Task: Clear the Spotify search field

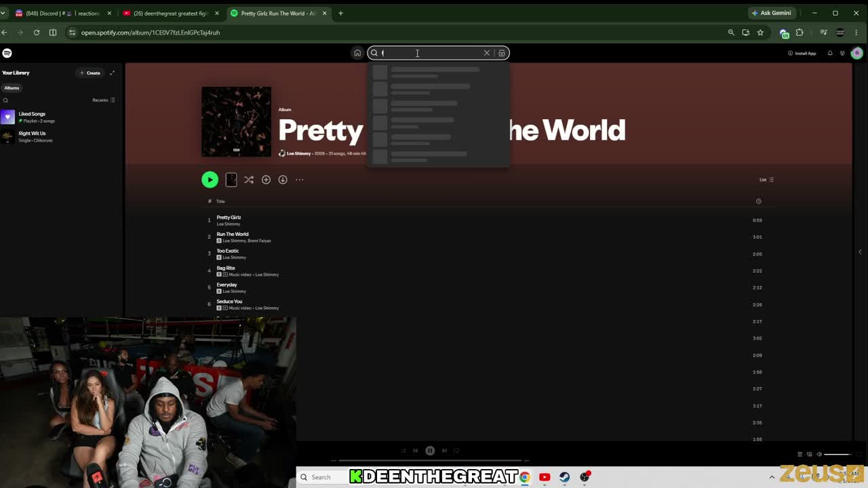Action: (486, 53)
